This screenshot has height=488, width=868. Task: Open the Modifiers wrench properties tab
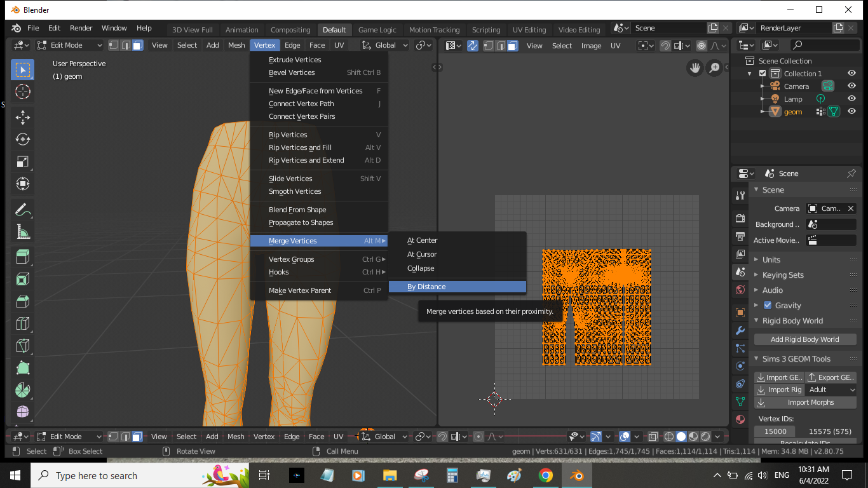740,330
